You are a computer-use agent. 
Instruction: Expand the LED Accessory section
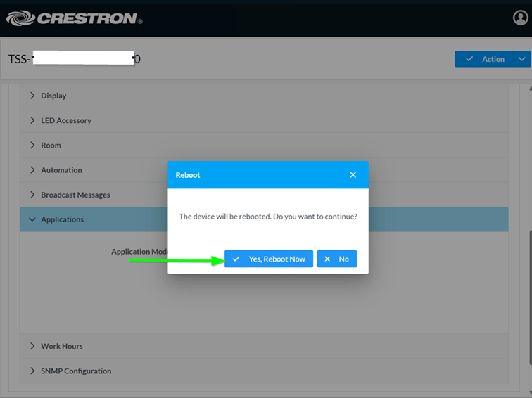65,120
